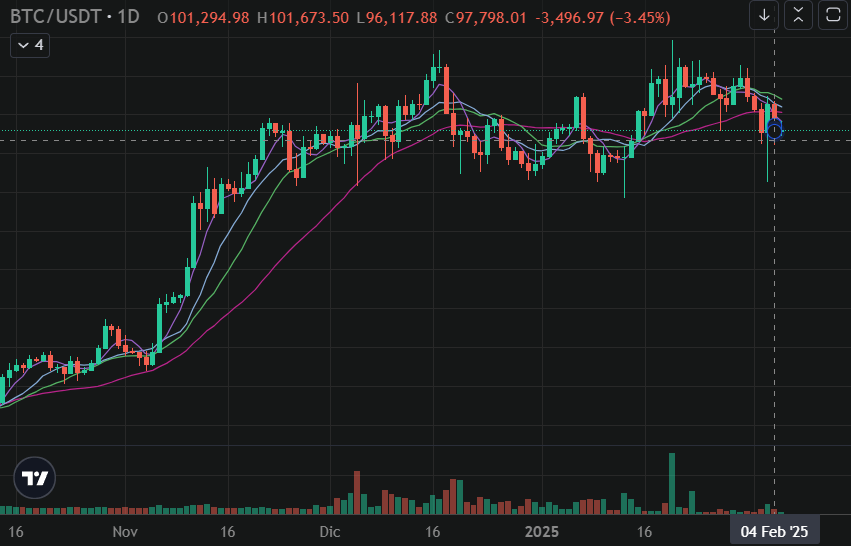
Task: Click the blue circle marker on latest candle
Action: [x=774, y=130]
